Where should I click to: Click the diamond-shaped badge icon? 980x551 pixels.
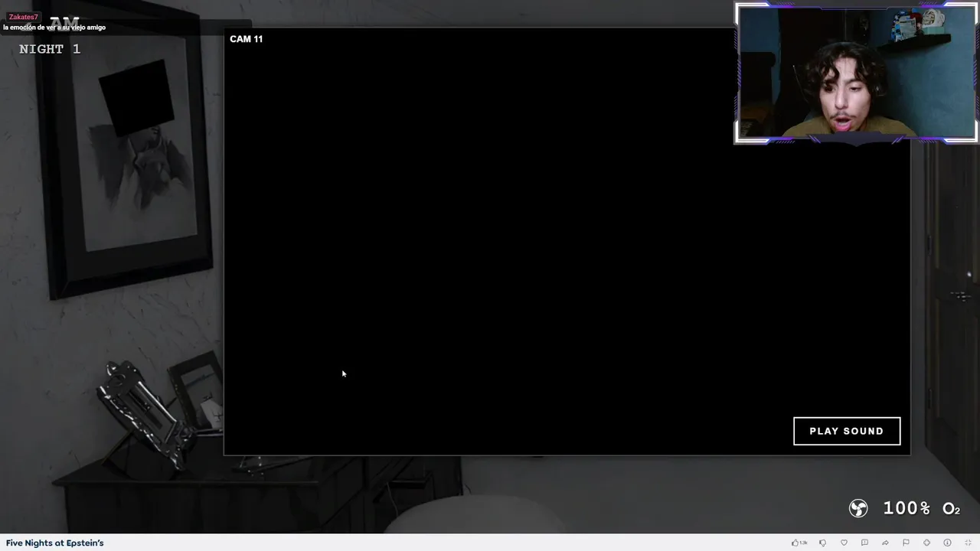point(926,543)
